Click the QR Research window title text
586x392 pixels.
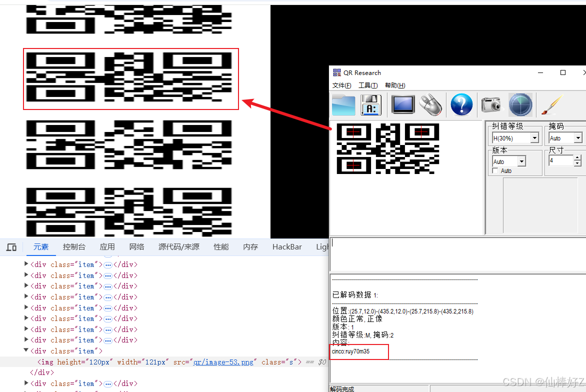[x=362, y=73]
